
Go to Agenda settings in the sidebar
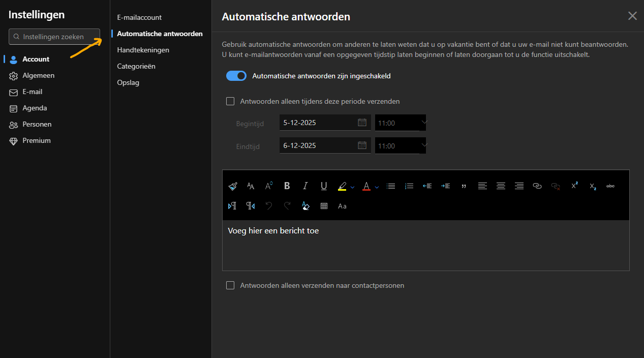click(x=34, y=108)
